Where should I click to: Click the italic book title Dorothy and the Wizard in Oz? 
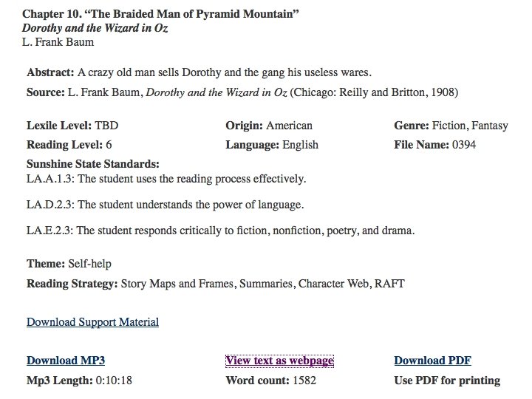(95, 28)
